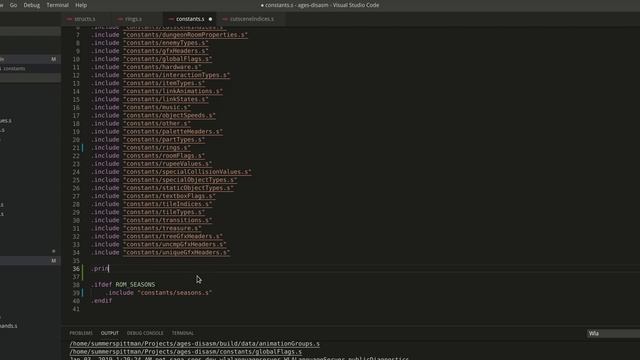
Task: Open link "constants/interactionTypes.s"
Action: click(176, 75)
